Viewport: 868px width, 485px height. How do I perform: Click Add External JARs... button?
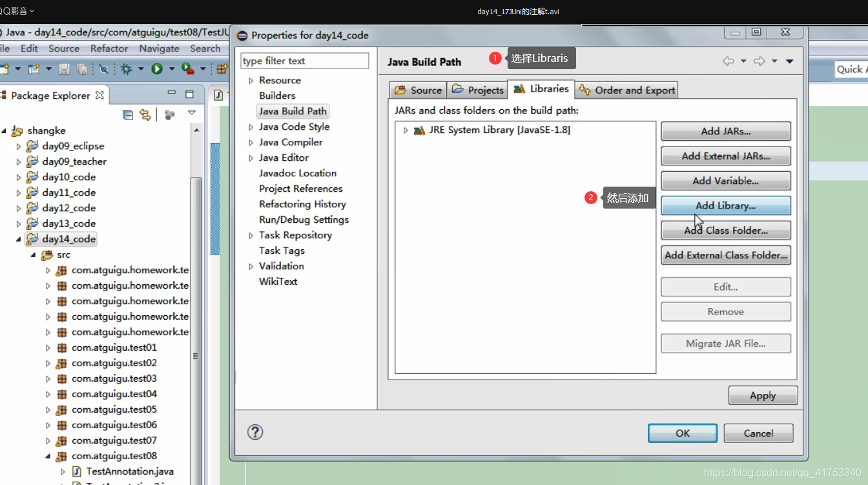pos(726,156)
